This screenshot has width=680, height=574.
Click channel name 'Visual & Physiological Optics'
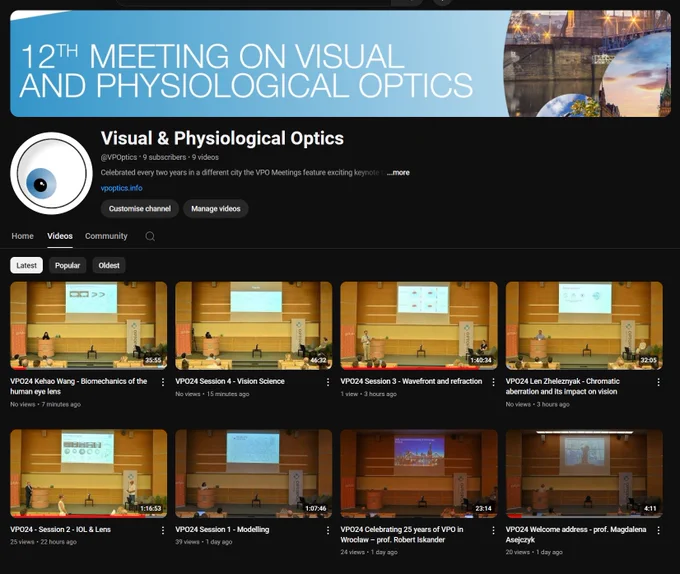(222, 138)
